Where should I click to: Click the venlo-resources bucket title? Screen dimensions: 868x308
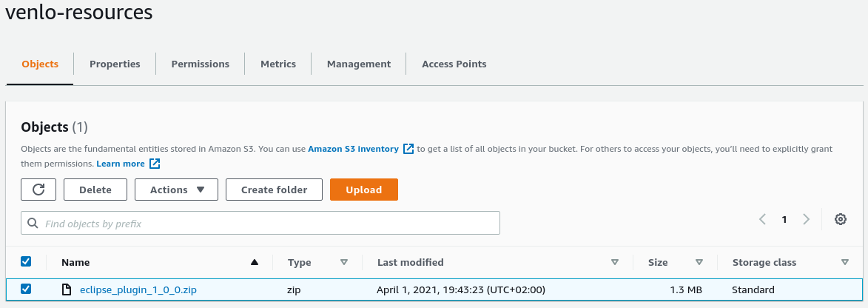78,12
